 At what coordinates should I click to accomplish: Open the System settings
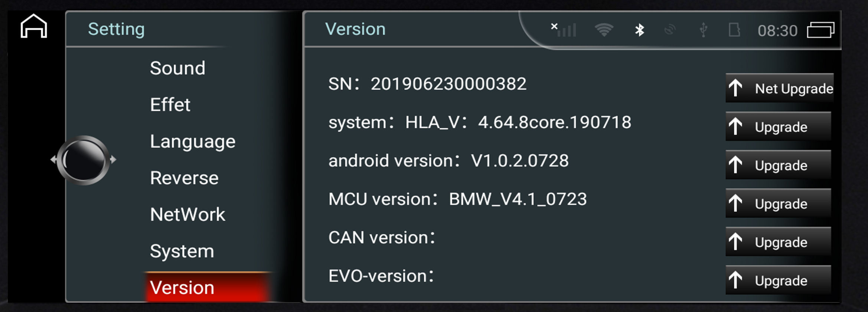coord(182,251)
